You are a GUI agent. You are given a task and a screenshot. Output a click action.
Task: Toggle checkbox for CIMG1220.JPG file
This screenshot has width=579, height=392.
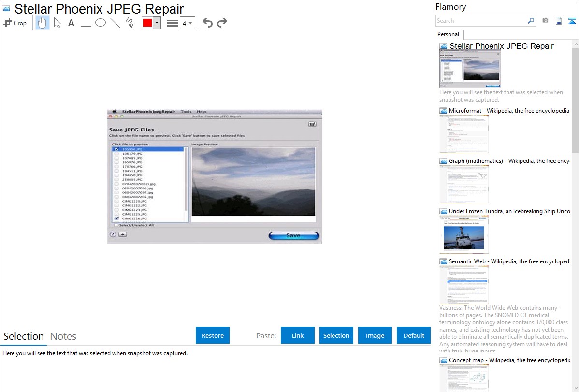[116, 202]
